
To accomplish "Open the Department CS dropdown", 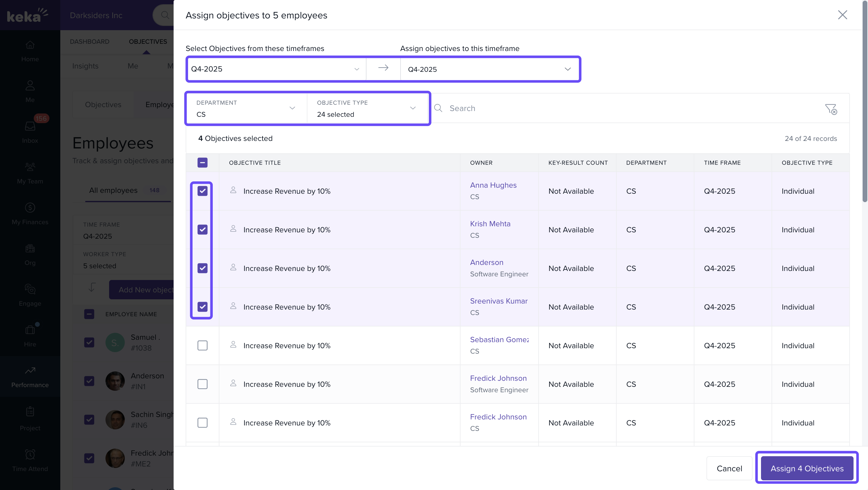I will click(x=246, y=108).
